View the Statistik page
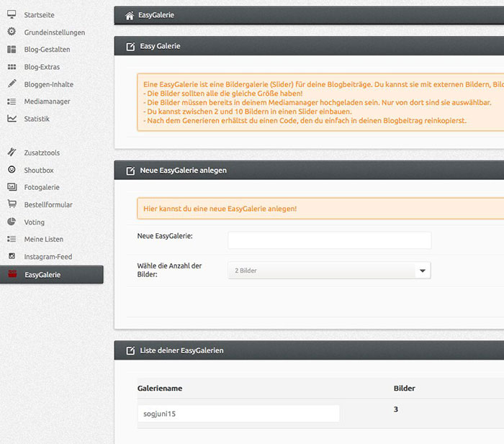 [37, 119]
